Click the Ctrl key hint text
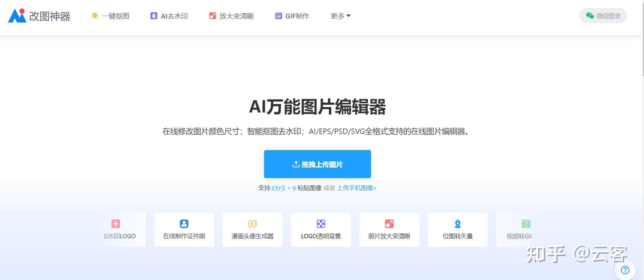Screen dimensions: 644x280 [x=278, y=188]
